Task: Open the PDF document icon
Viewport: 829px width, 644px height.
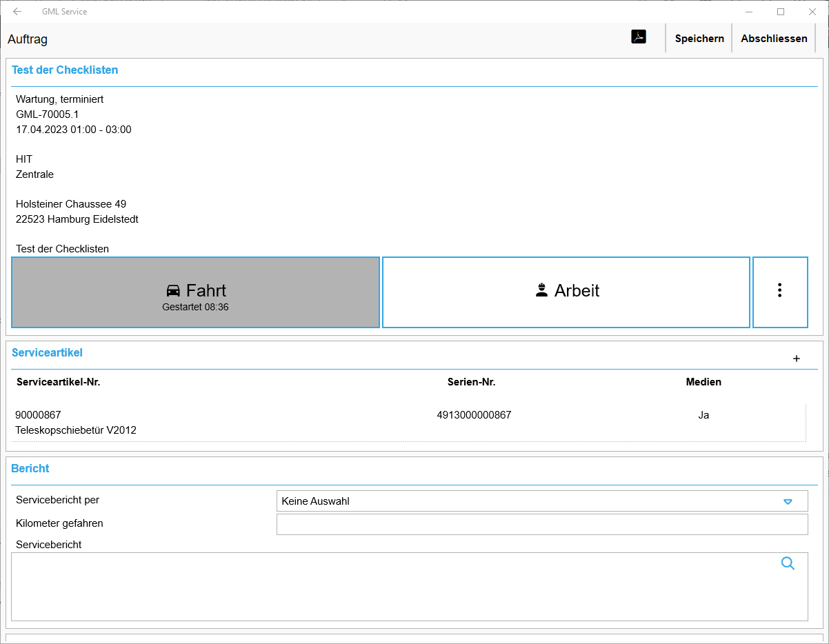Action: tap(639, 37)
